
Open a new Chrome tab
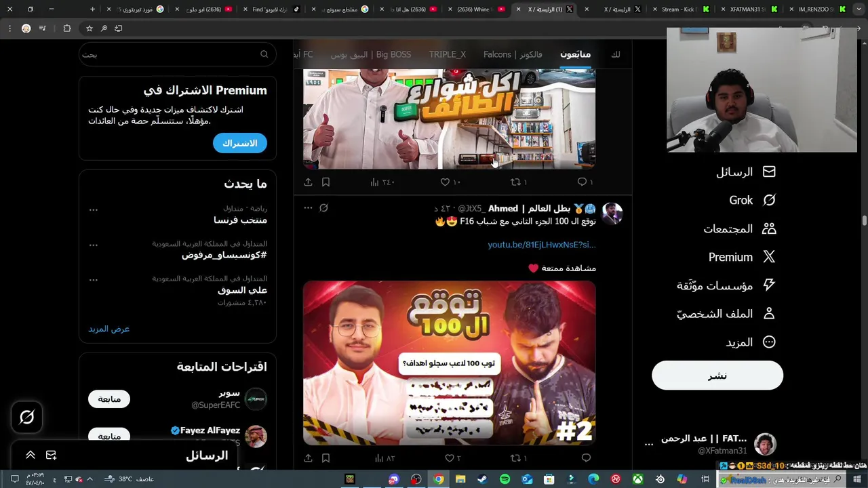click(x=93, y=9)
